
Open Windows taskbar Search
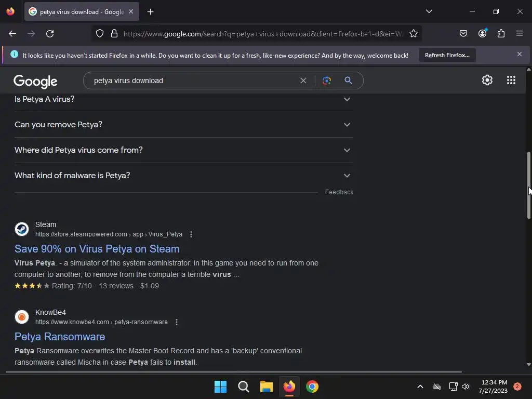pos(244,387)
